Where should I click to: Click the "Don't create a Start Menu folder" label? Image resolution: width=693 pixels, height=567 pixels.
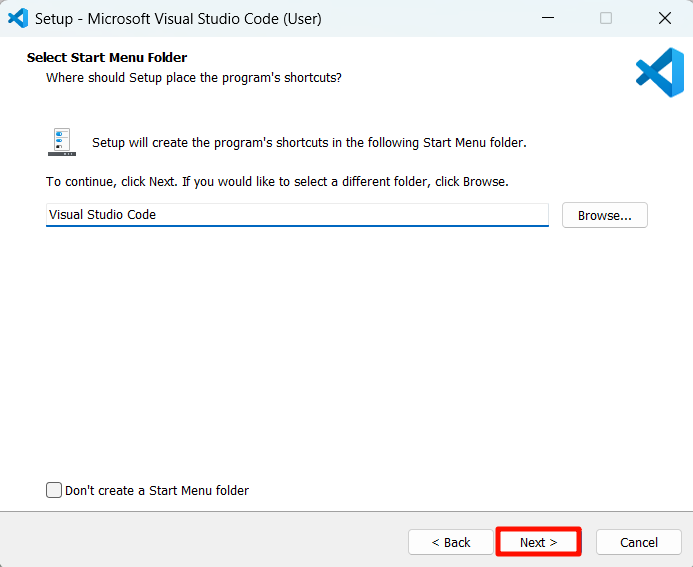pos(157,490)
